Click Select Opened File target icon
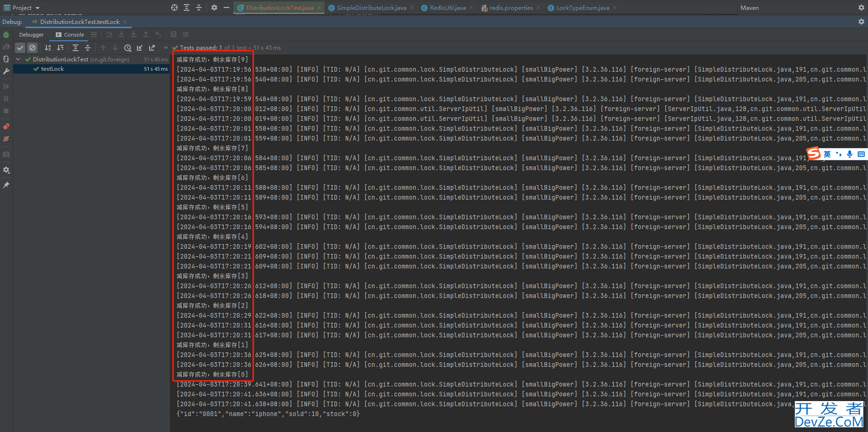Screen dimensions: 868x432 click(x=174, y=7)
